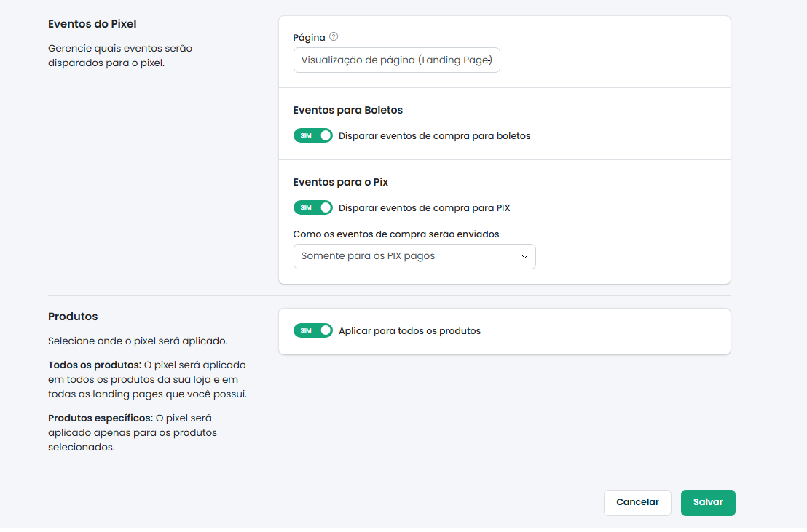Click the 'Eventos para Boletos' heading

347,111
